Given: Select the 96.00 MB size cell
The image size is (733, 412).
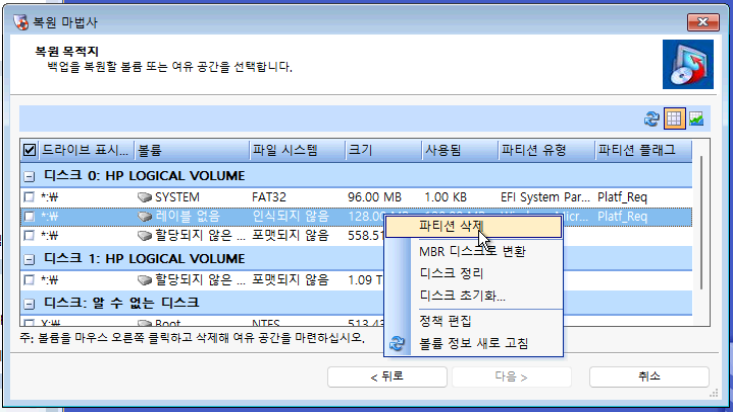Looking at the screenshot, I should tap(374, 197).
